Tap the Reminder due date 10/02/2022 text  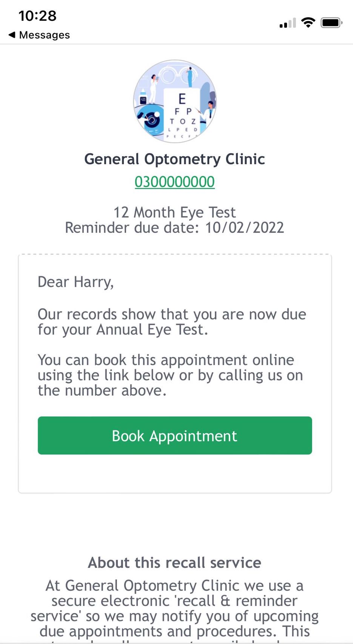[175, 228]
